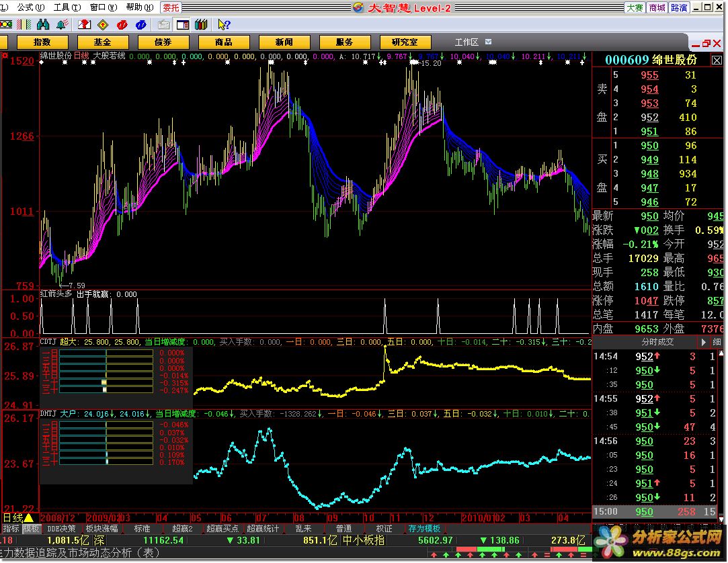Image resolution: width=728 pixels, height=563 pixels.
Task: Select the 超赢买点 template tab
Action: (223, 529)
